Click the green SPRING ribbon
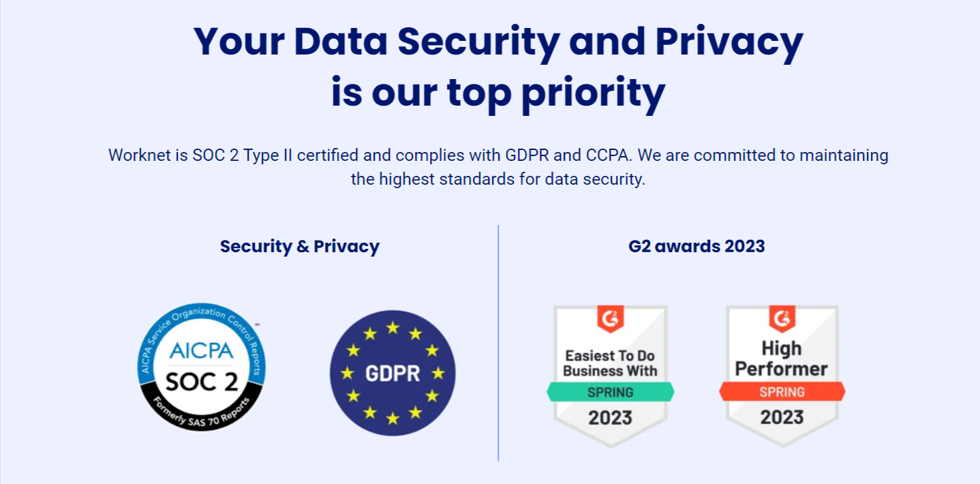This screenshot has height=484, width=980. point(610,392)
